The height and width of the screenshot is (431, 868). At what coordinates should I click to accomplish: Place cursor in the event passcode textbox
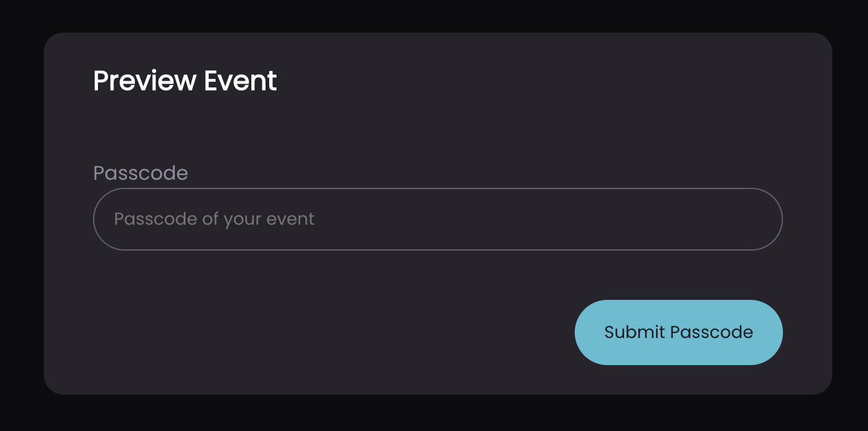(437, 219)
